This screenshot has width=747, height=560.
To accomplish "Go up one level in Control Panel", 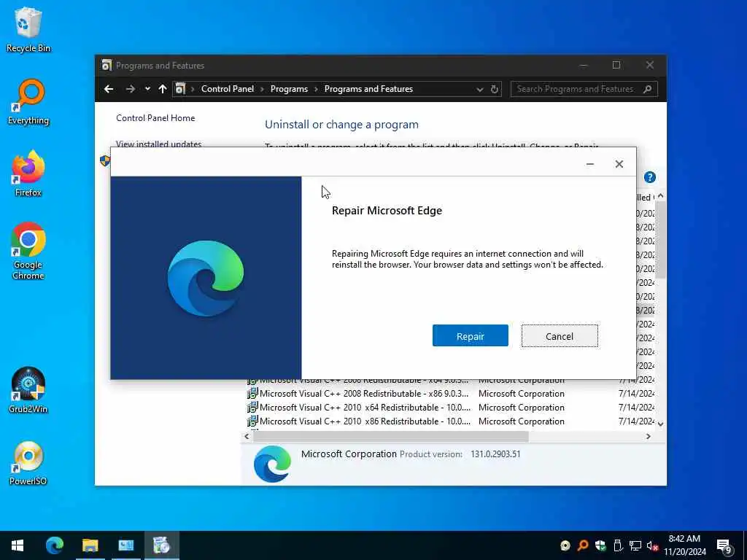I will (x=163, y=89).
